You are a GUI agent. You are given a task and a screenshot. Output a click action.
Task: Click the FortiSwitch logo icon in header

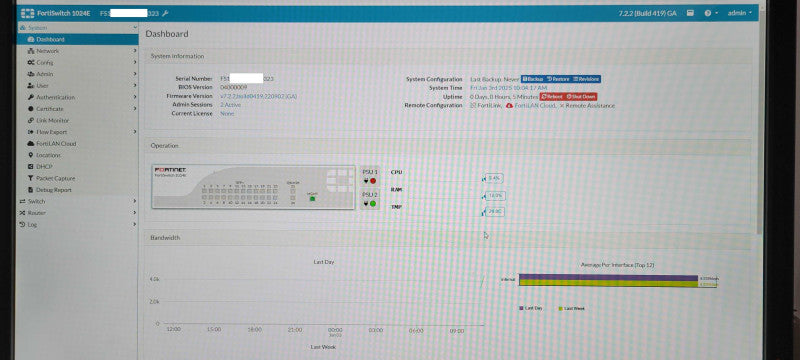pos(27,13)
